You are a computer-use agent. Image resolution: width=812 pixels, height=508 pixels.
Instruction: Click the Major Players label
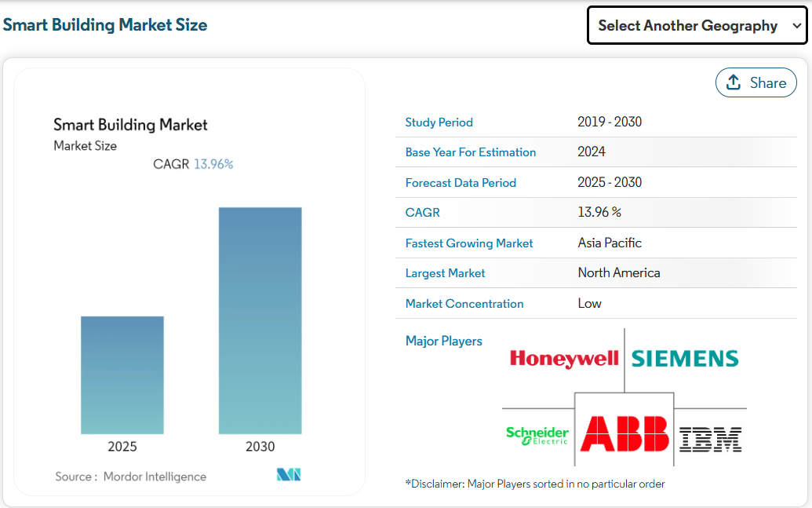point(443,341)
